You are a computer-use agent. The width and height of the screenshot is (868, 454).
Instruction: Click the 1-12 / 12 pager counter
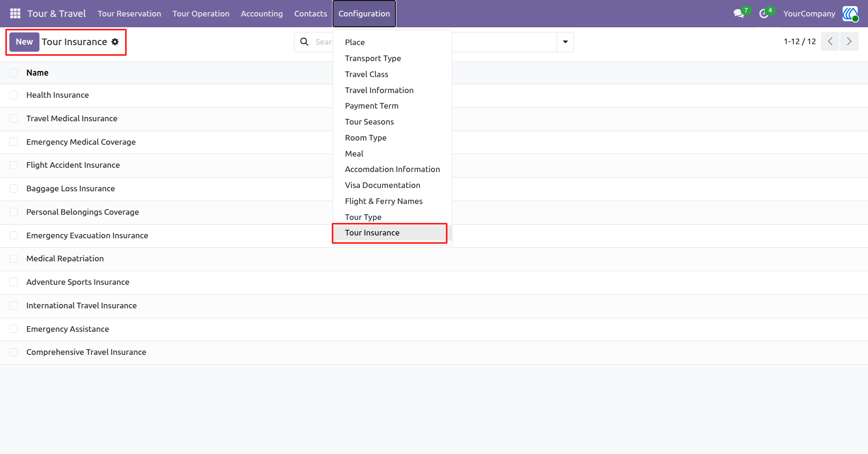point(800,41)
